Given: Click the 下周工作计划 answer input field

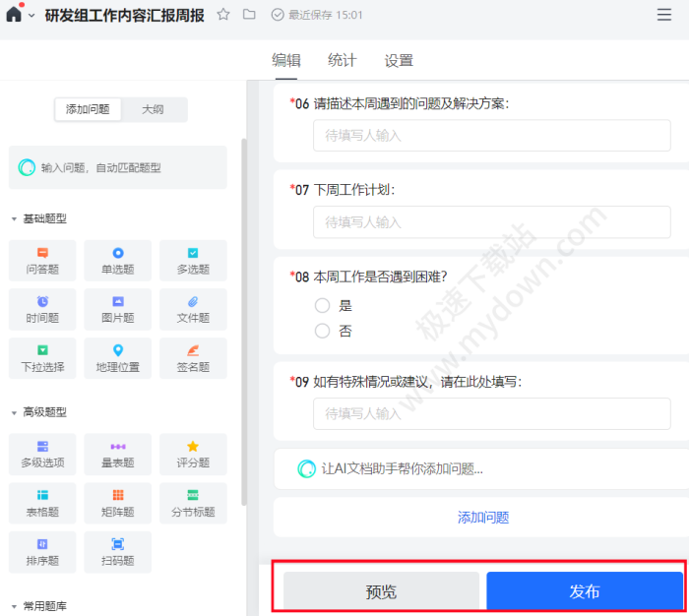Looking at the screenshot, I should pyautogui.click(x=491, y=222).
